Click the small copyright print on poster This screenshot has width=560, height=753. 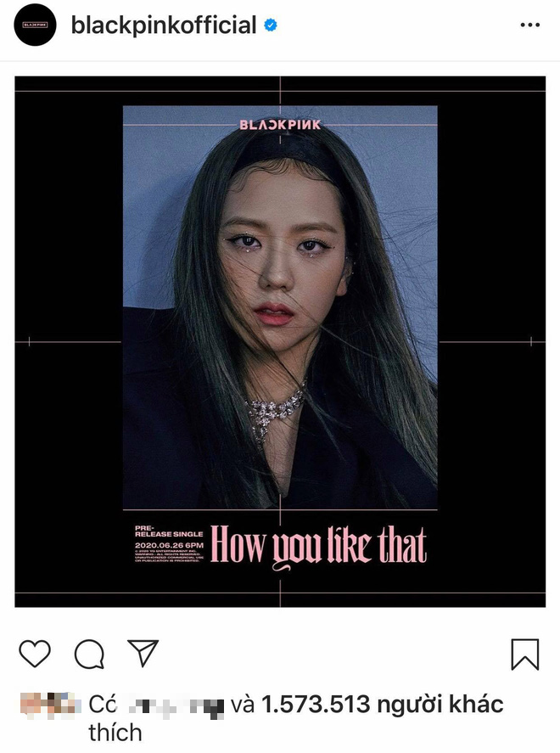pyautogui.click(x=169, y=556)
